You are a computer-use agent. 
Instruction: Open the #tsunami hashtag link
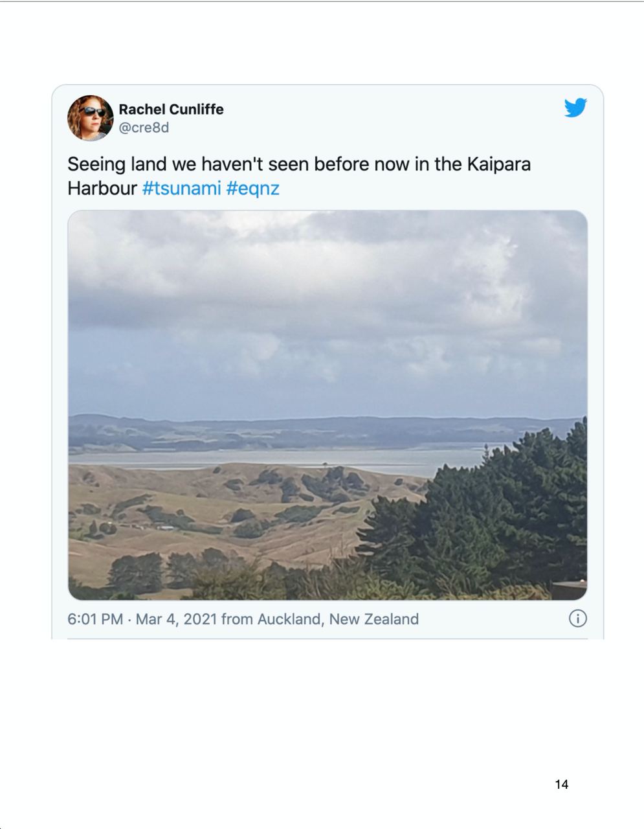pos(181,188)
